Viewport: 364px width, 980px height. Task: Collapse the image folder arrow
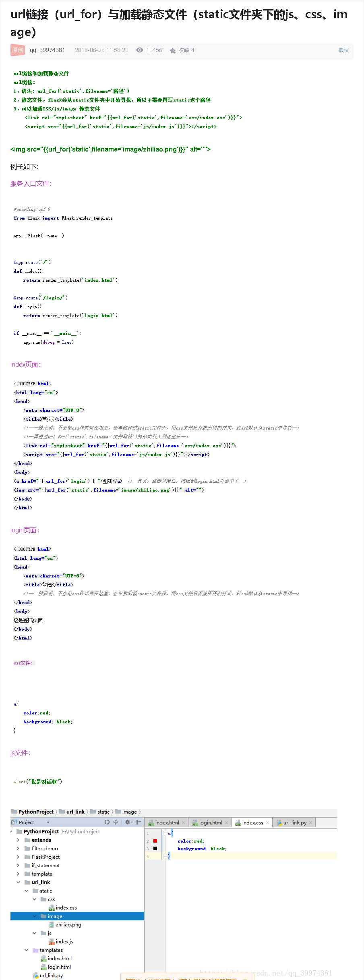pyautogui.click(x=34, y=916)
